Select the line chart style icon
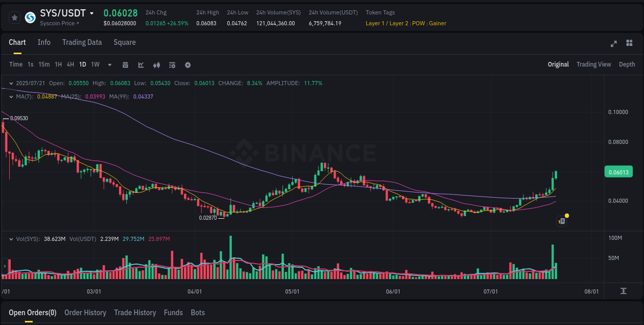The width and height of the screenshot is (644, 325). click(141, 65)
